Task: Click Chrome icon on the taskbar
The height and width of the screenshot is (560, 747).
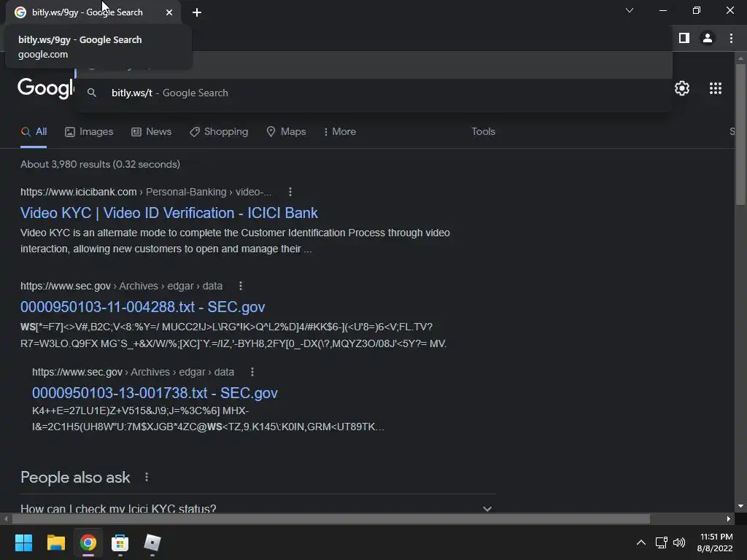Action: pos(88,542)
